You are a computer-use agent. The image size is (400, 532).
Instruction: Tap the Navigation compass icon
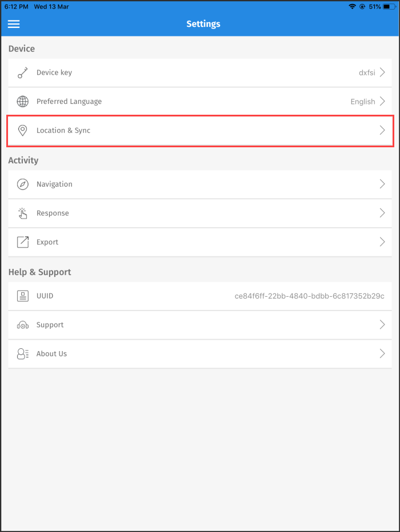[x=22, y=184]
